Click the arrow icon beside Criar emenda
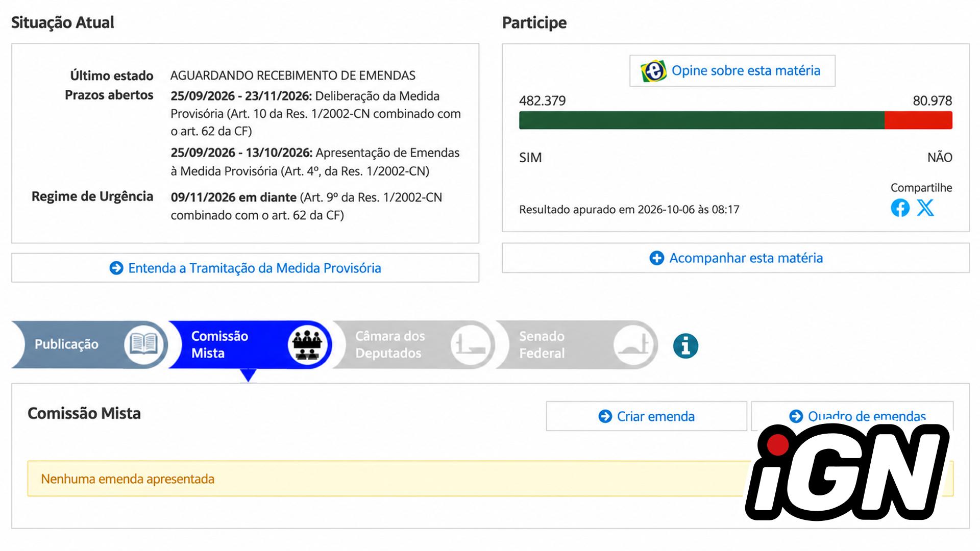980x551 pixels. click(x=605, y=416)
